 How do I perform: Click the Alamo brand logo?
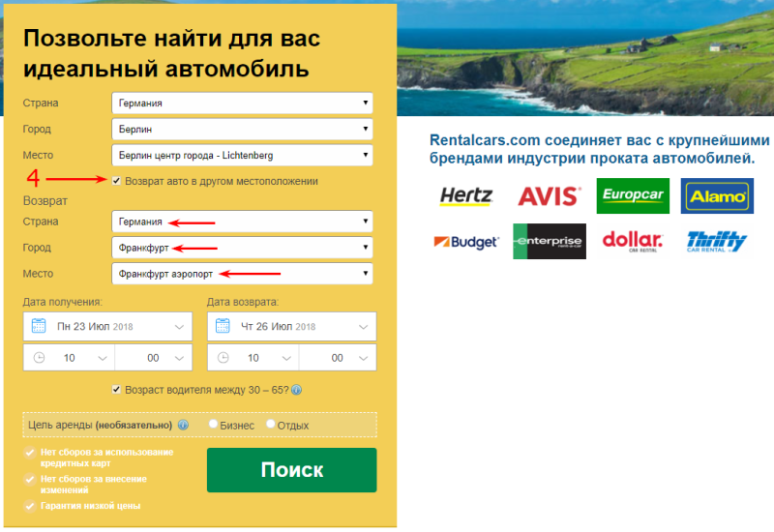pos(717,196)
